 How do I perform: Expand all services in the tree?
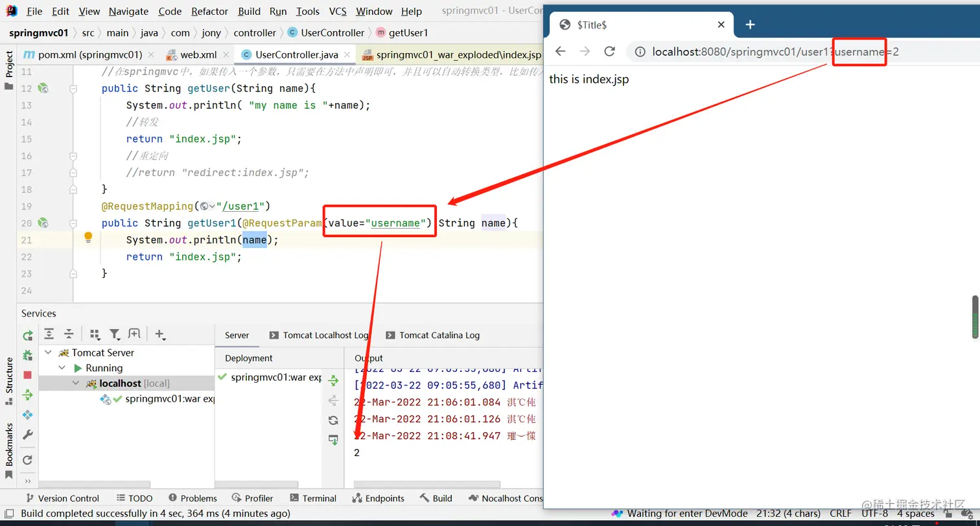(x=49, y=334)
